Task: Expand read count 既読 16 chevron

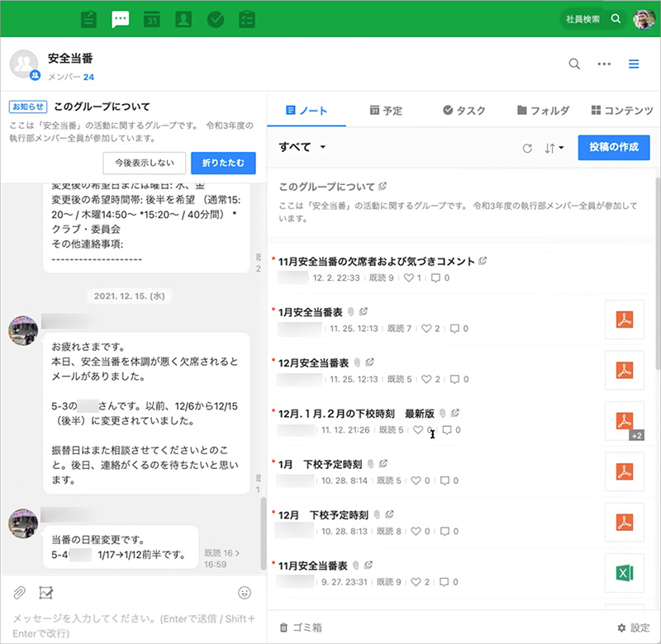Action: coord(238,552)
